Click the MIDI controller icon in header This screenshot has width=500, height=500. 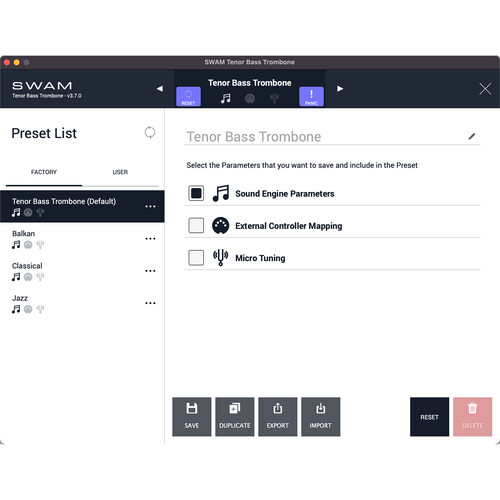pyautogui.click(x=250, y=98)
